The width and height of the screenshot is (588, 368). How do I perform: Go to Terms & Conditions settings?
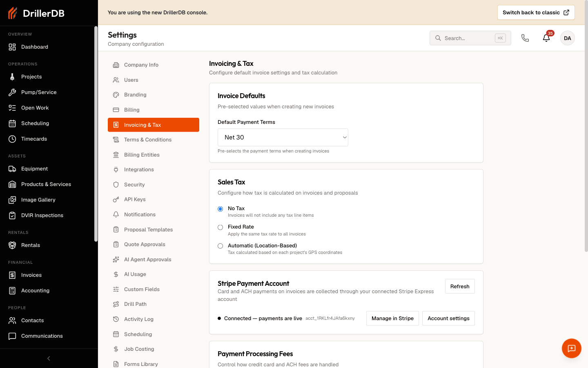(154, 140)
